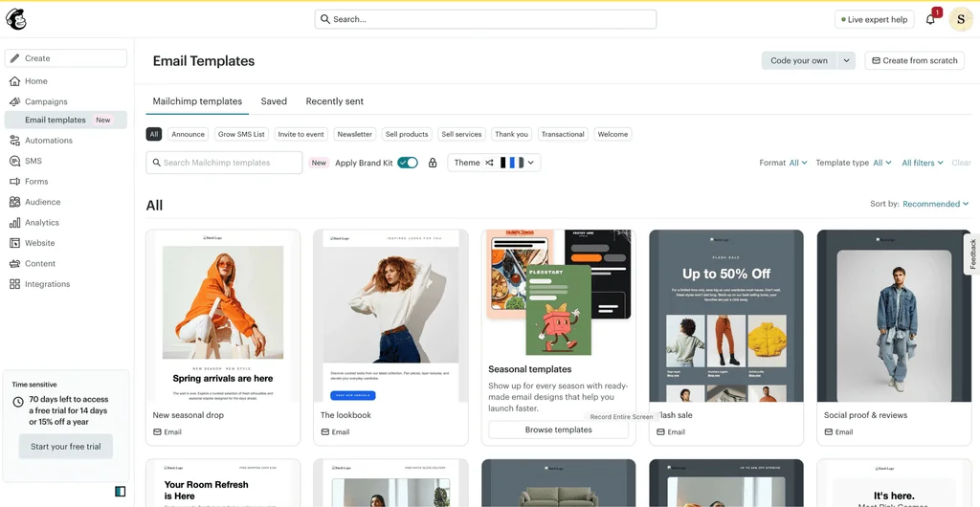Select the Sell products filter chip
Image resolution: width=980 pixels, height=507 pixels.
pyautogui.click(x=407, y=134)
